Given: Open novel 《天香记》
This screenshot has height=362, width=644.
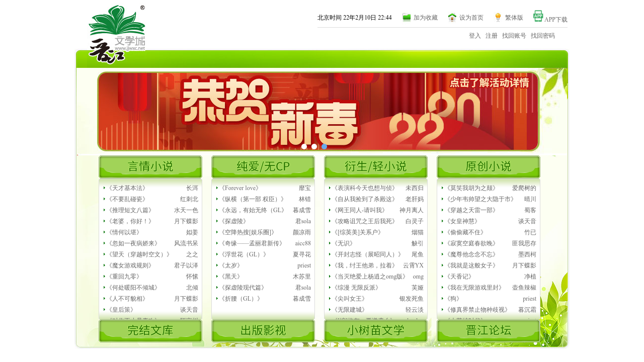Looking at the screenshot, I should pyautogui.click(x=458, y=277).
